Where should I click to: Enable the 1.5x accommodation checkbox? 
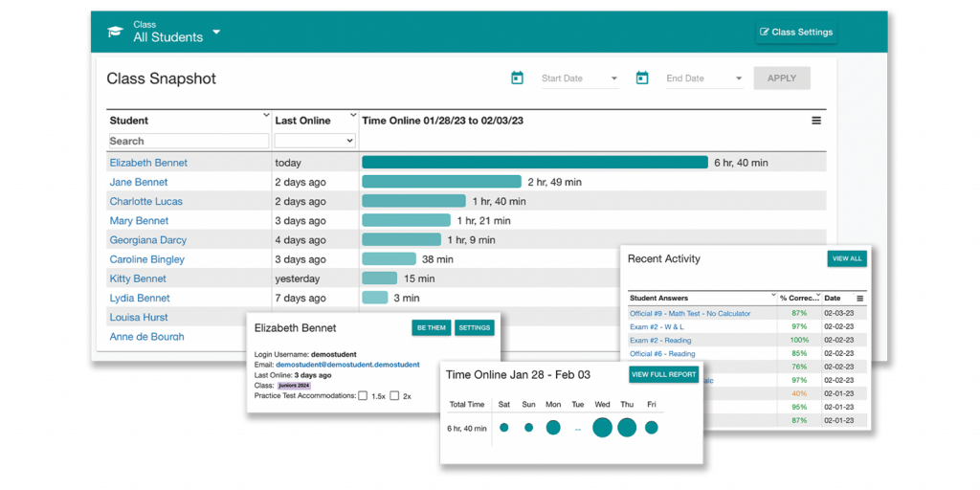tap(363, 395)
